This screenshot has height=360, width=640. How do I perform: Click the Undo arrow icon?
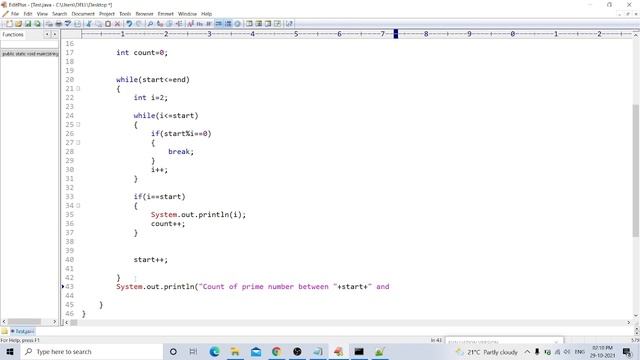pos(129,24)
